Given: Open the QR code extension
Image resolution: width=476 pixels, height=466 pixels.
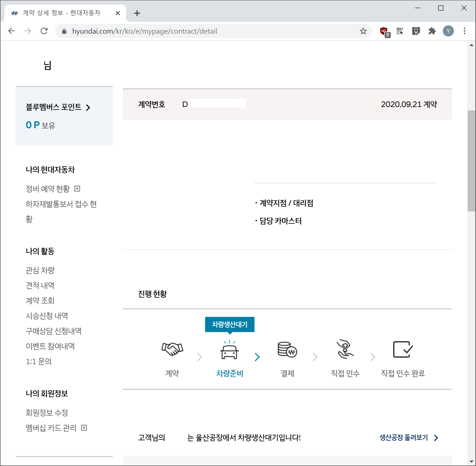Looking at the screenshot, I should 400,31.
